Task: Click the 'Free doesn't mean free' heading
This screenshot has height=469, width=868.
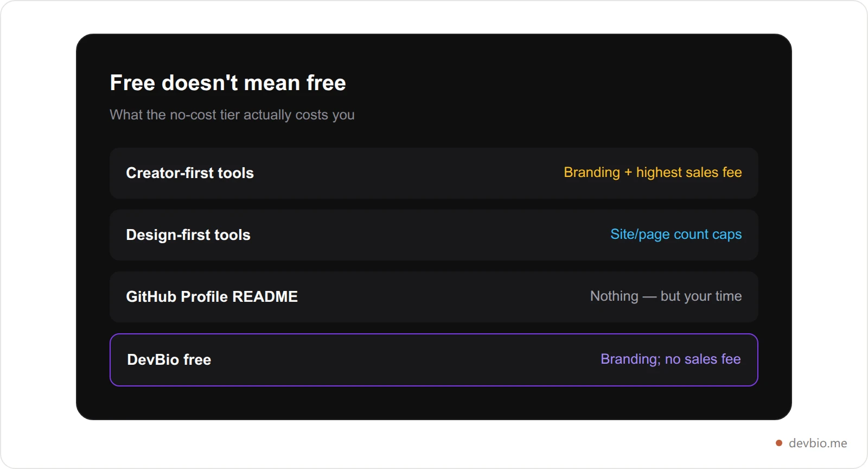Action: coord(228,83)
